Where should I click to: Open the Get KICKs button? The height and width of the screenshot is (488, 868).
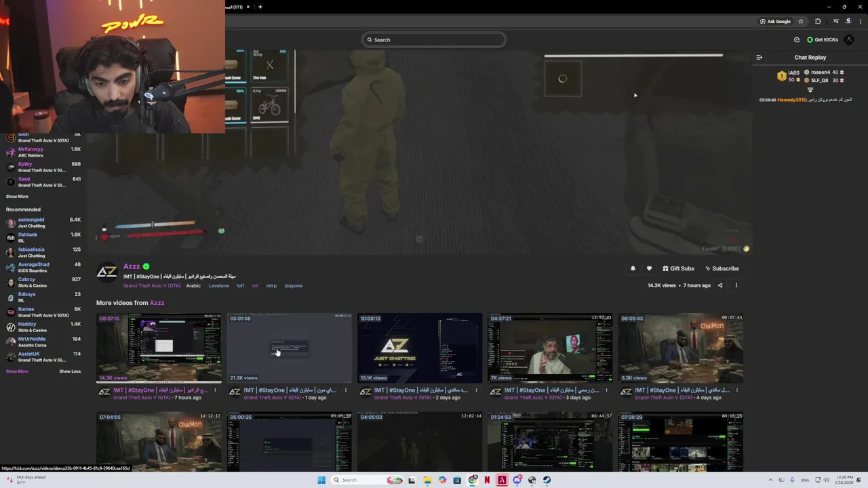coord(822,40)
